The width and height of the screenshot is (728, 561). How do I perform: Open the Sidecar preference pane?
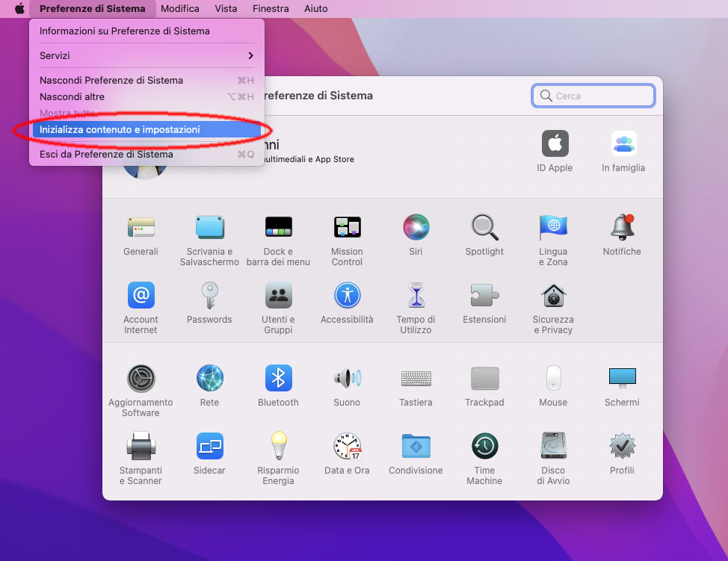[209, 446]
